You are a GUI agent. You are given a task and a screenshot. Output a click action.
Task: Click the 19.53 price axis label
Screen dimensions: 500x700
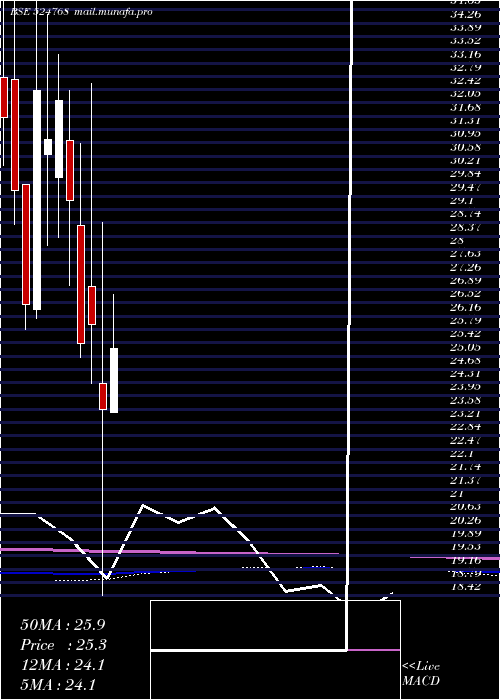tap(466, 546)
